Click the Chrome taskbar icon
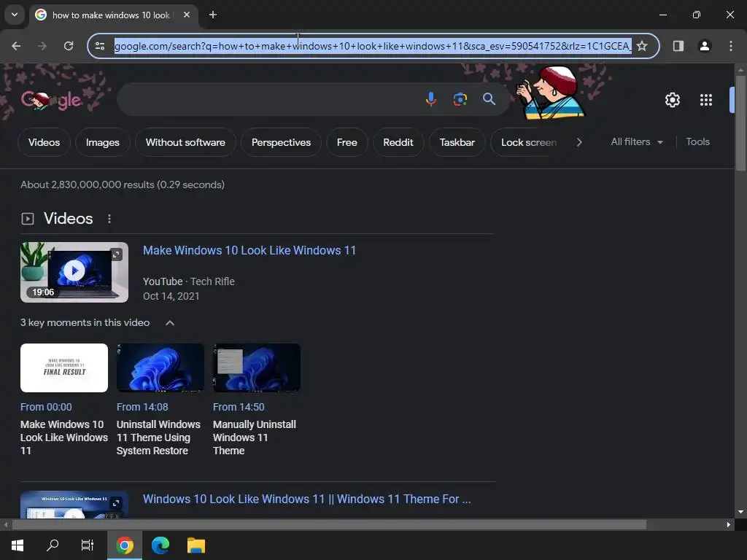Viewport: 747px width, 560px height. (124, 545)
